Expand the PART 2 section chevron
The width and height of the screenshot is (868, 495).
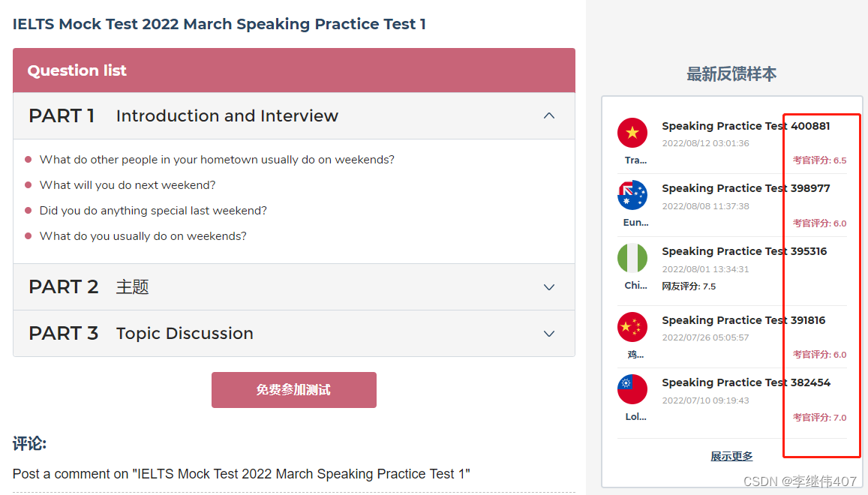tap(548, 287)
